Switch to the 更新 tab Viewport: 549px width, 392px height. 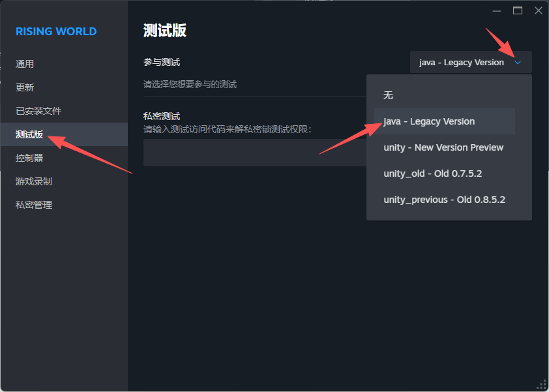64,87
